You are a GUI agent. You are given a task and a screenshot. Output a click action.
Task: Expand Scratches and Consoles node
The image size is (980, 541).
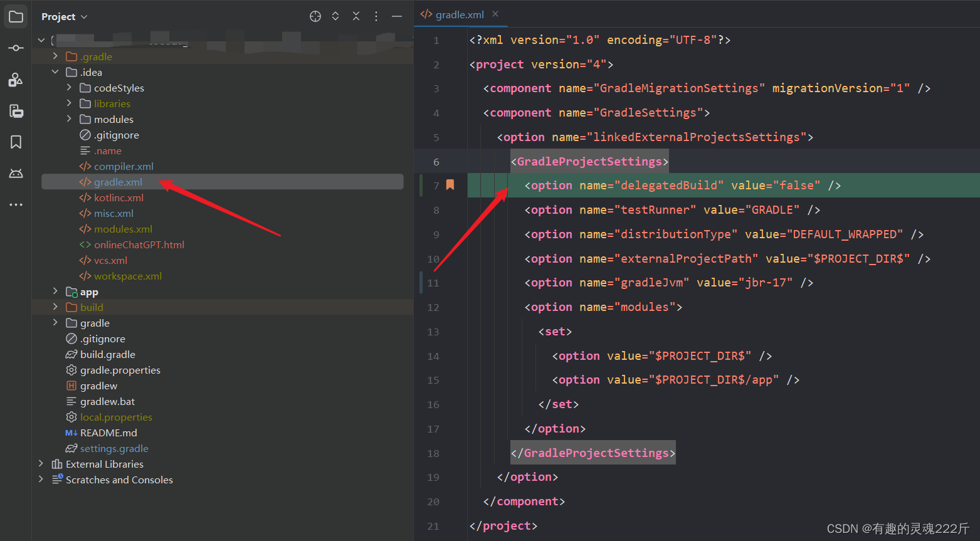[41, 480]
